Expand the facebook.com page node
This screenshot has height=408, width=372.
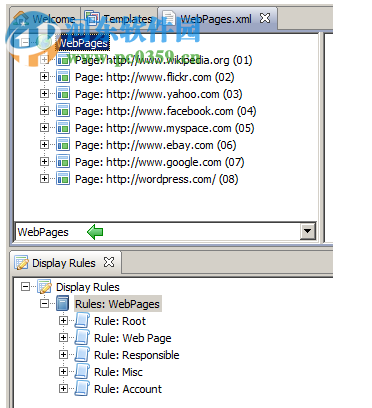click(x=44, y=111)
